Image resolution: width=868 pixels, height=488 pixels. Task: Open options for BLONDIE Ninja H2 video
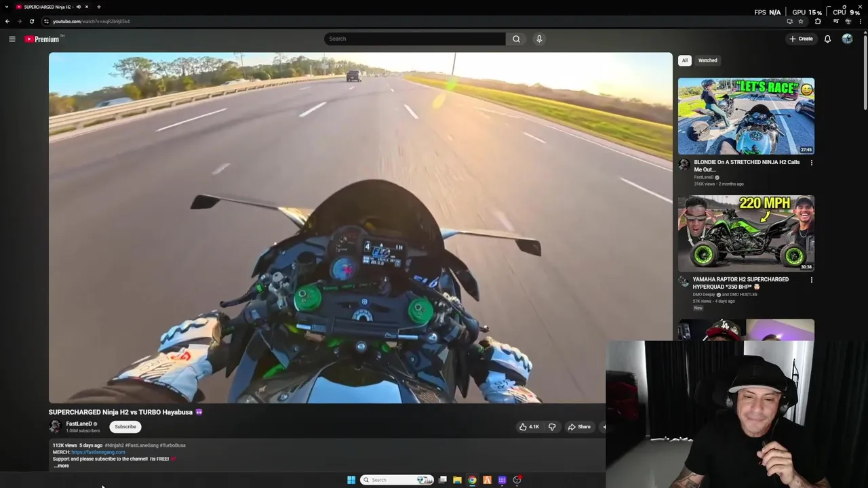(x=811, y=163)
